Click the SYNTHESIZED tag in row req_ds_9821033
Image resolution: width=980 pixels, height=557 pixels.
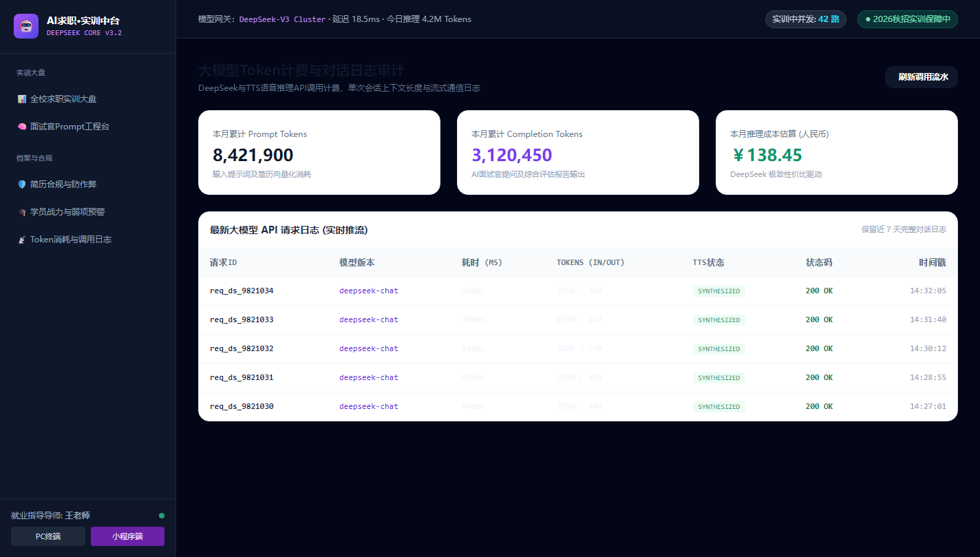pos(719,320)
